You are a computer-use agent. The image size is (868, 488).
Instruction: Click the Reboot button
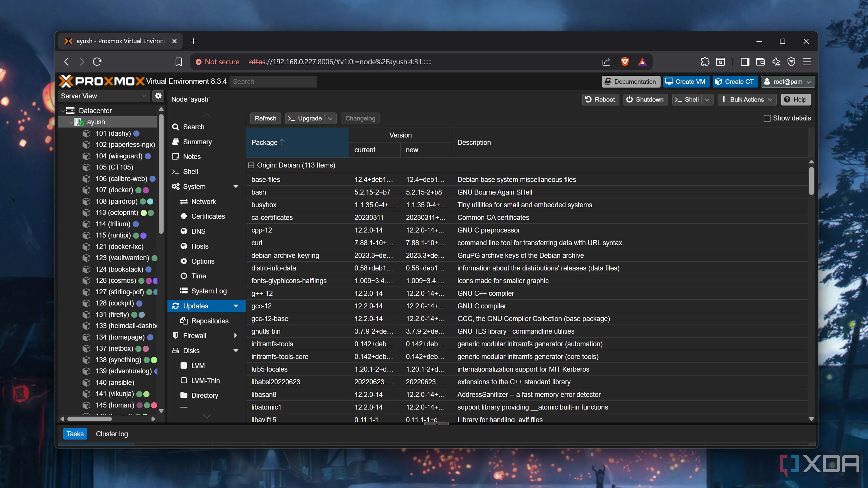pyautogui.click(x=600, y=99)
